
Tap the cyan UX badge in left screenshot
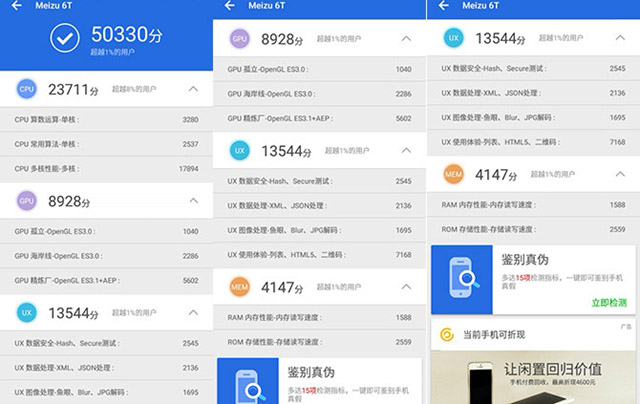click(x=27, y=313)
